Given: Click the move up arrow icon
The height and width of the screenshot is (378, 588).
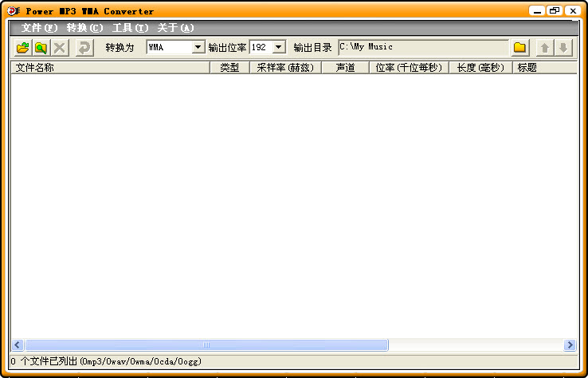Looking at the screenshot, I should click(x=545, y=48).
